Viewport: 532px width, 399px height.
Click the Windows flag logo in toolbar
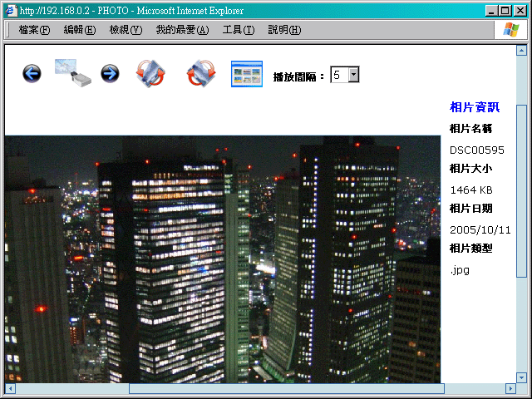tap(511, 30)
